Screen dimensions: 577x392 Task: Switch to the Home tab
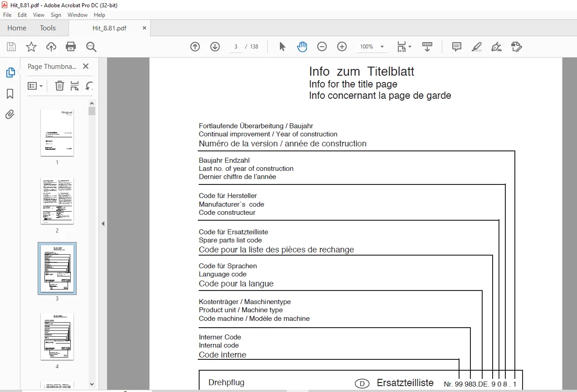17,28
